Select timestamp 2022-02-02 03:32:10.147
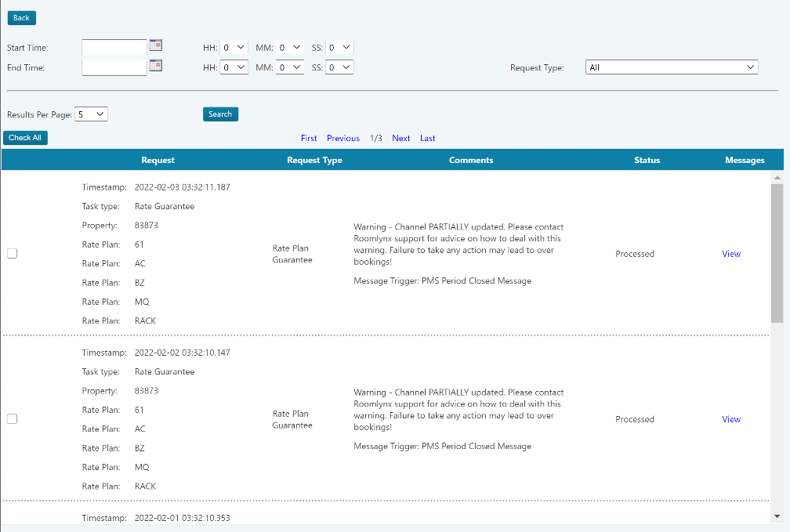This screenshot has width=790, height=532. pyautogui.click(x=183, y=353)
